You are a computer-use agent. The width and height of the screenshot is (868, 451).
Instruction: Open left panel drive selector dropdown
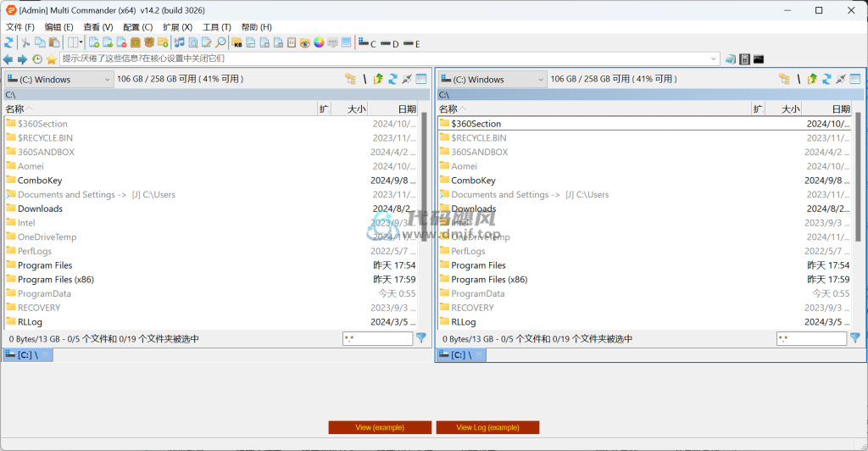click(58, 79)
